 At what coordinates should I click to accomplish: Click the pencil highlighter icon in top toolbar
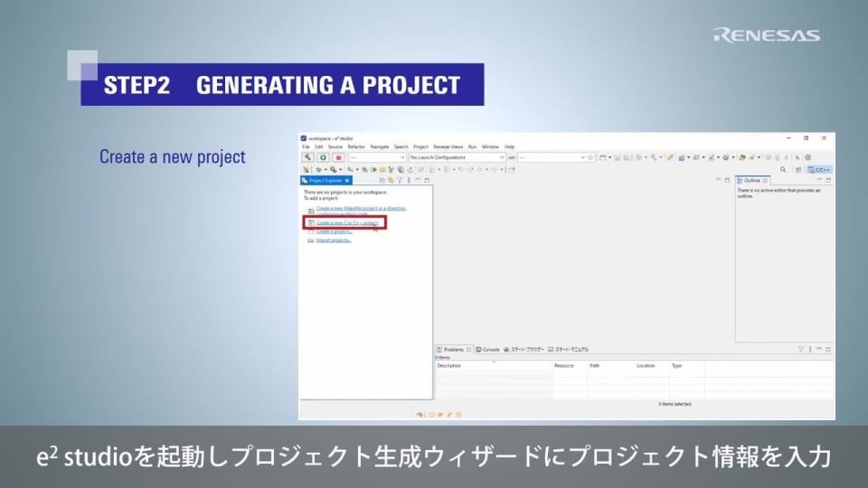pyautogui.click(x=670, y=157)
